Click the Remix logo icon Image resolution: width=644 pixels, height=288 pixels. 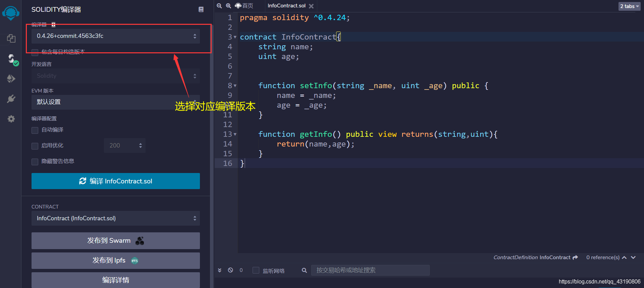pyautogui.click(x=11, y=13)
